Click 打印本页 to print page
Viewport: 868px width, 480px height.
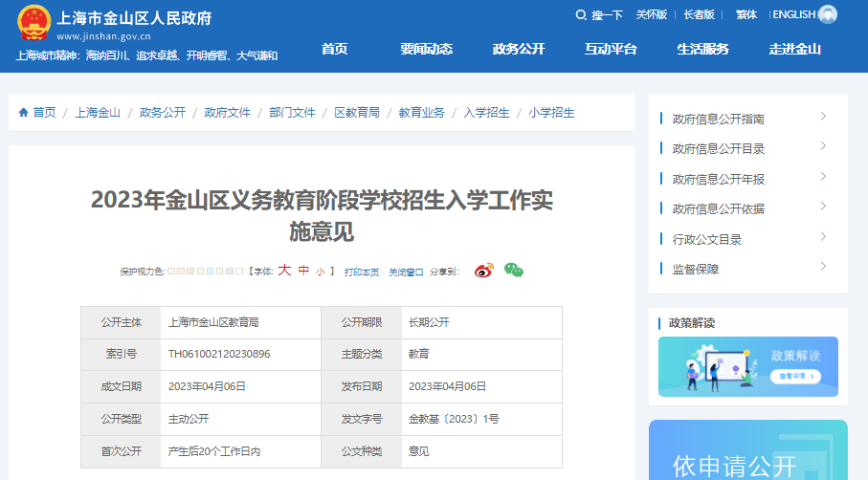[x=362, y=273]
